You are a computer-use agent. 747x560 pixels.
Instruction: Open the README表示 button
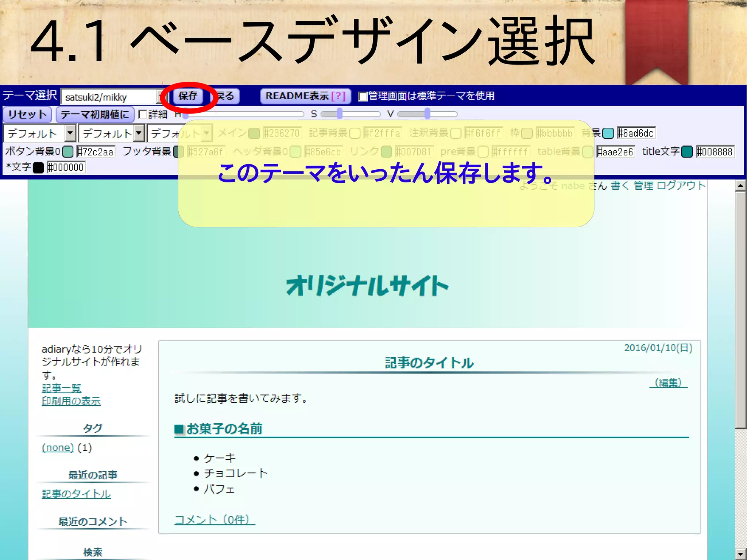(x=305, y=96)
